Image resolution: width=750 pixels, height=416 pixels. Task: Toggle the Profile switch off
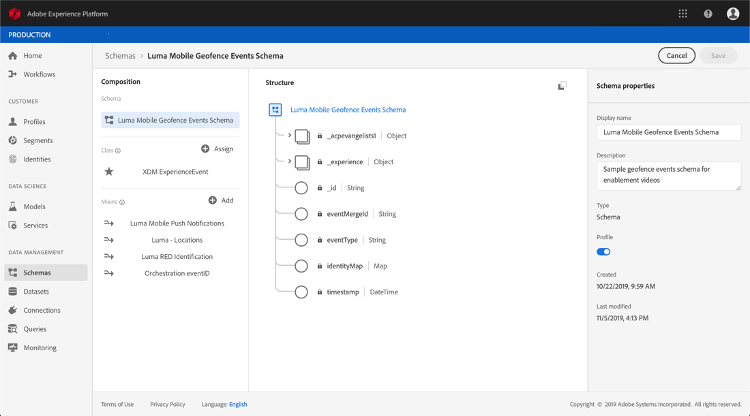603,252
